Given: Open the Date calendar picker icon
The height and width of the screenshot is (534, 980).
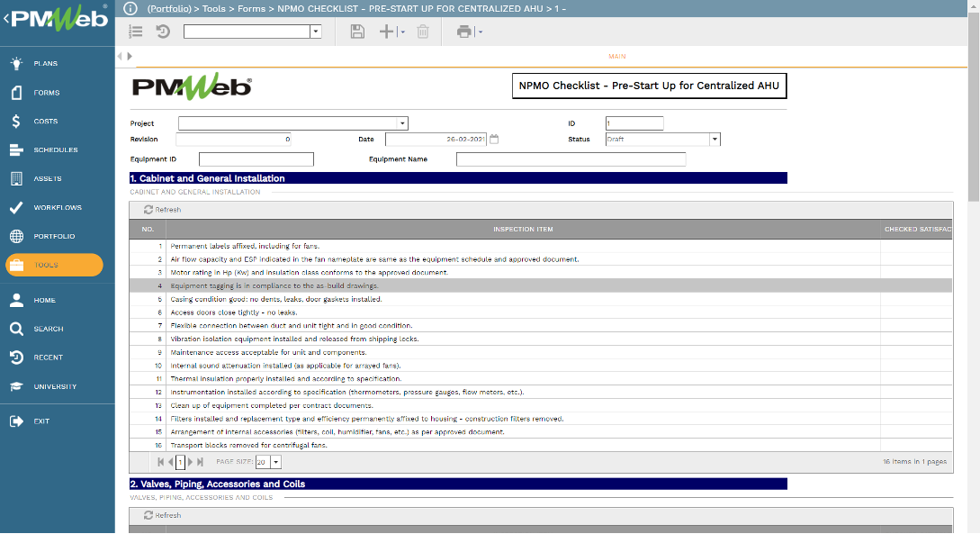Looking at the screenshot, I should click(x=494, y=140).
